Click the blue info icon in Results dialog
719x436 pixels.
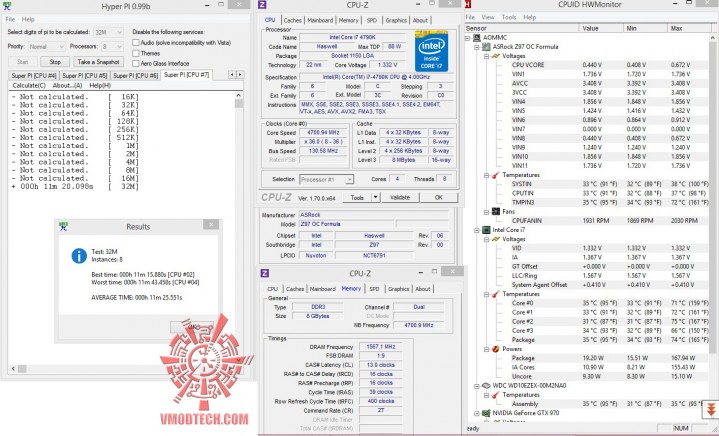pos(79,256)
